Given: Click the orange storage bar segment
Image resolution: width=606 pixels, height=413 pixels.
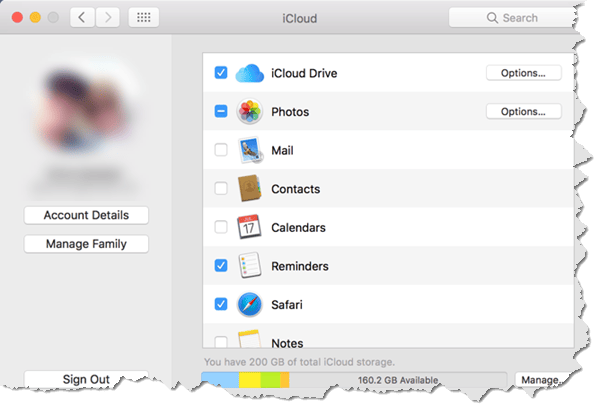Looking at the screenshot, I should 285,380.
